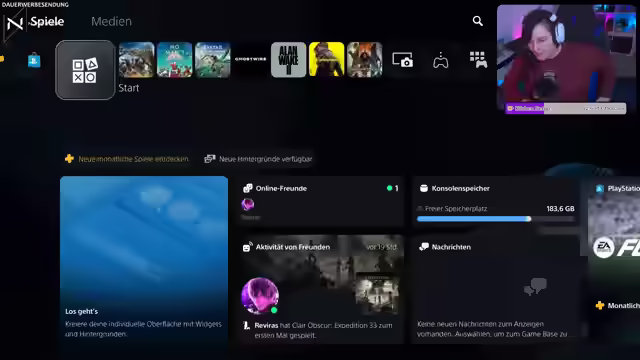Open the Nachrichten widget

(496, 290)
